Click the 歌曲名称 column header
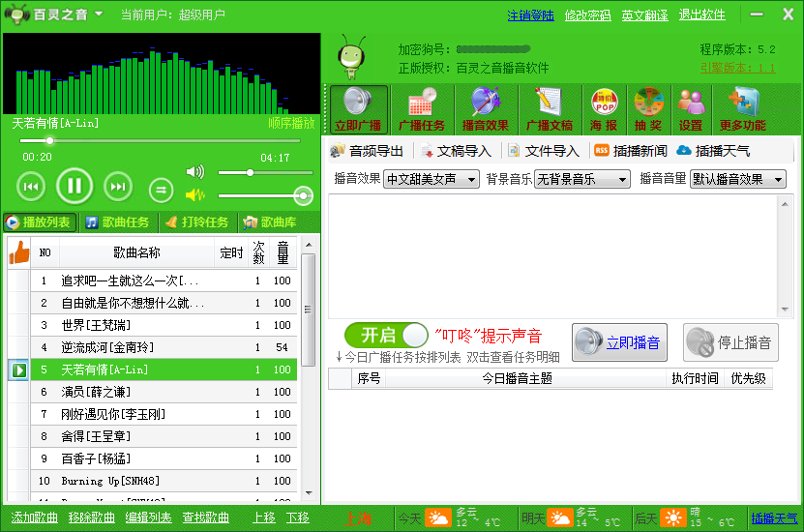This screenshot has height=532, width=804. [x=136, y=252]
